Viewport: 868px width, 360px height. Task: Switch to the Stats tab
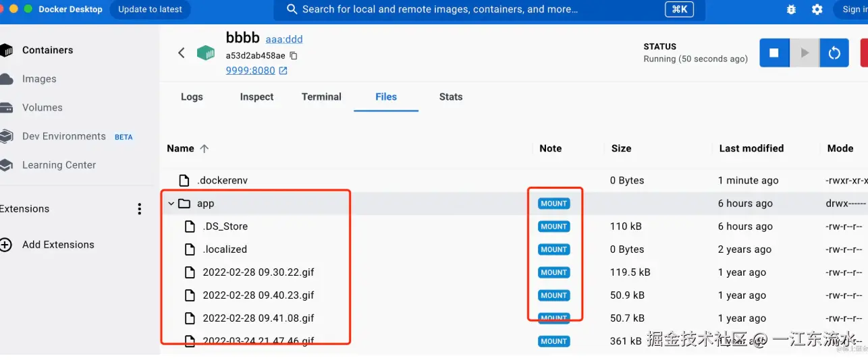(451, 96)
